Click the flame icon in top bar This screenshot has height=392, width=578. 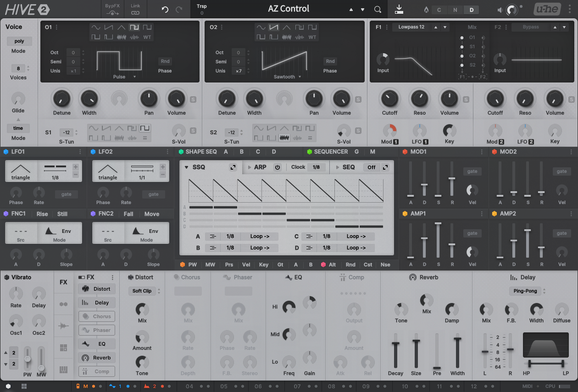[x=426, y=10]
